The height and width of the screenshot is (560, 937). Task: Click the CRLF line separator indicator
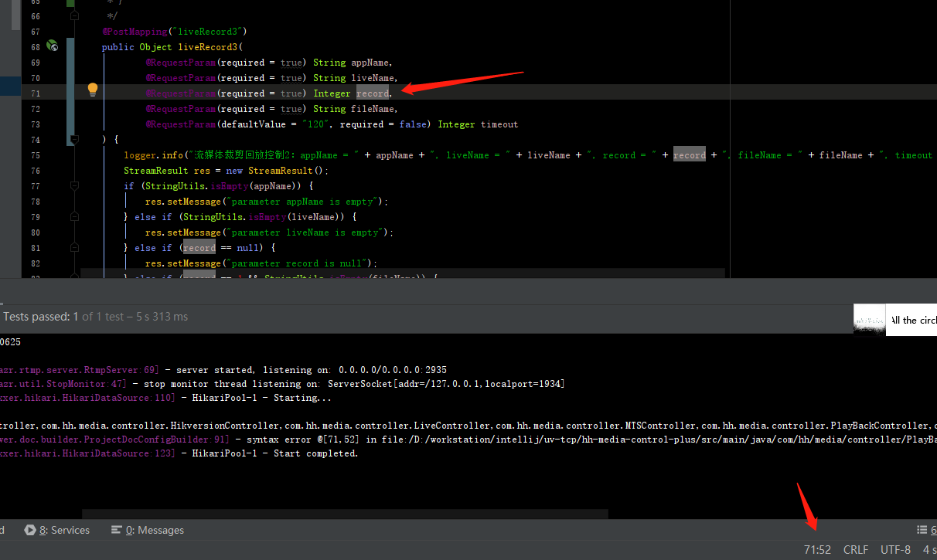tap(855, 549)
